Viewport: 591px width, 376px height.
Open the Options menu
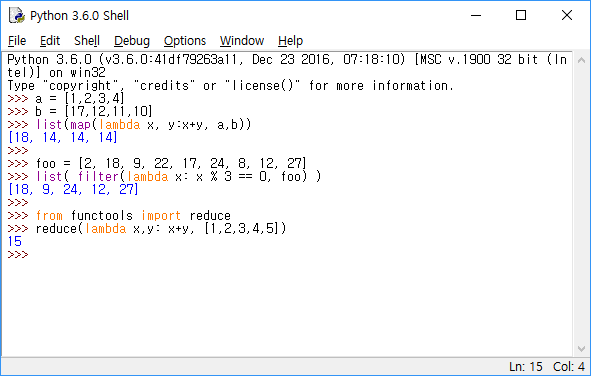click(x=185, y=41)
